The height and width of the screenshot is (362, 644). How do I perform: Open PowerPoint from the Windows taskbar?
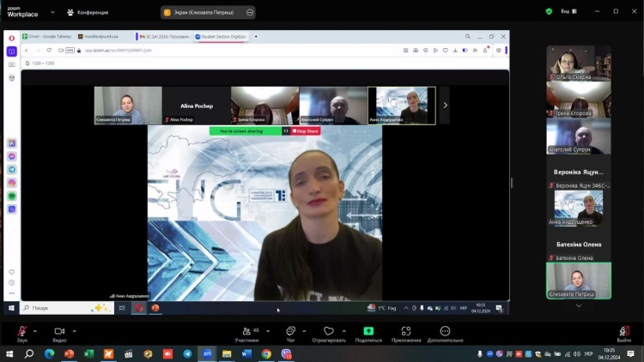pos(69,353)
